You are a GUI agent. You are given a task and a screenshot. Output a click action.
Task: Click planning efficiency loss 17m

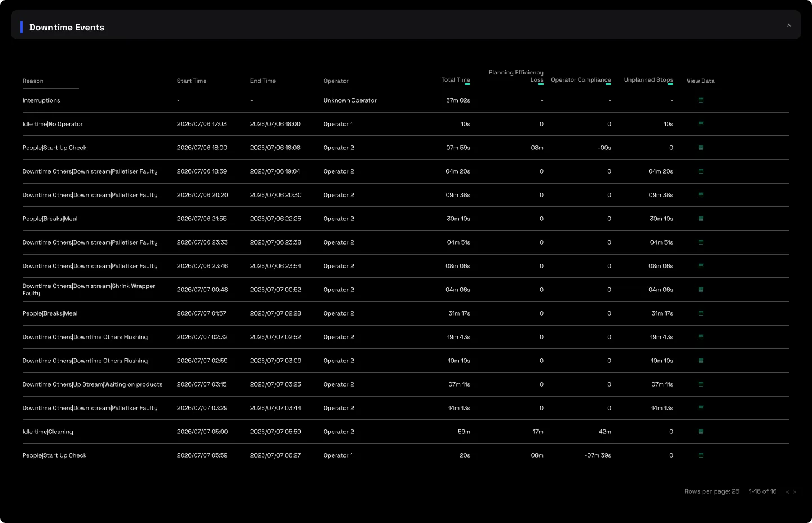[x=538, y=432]
